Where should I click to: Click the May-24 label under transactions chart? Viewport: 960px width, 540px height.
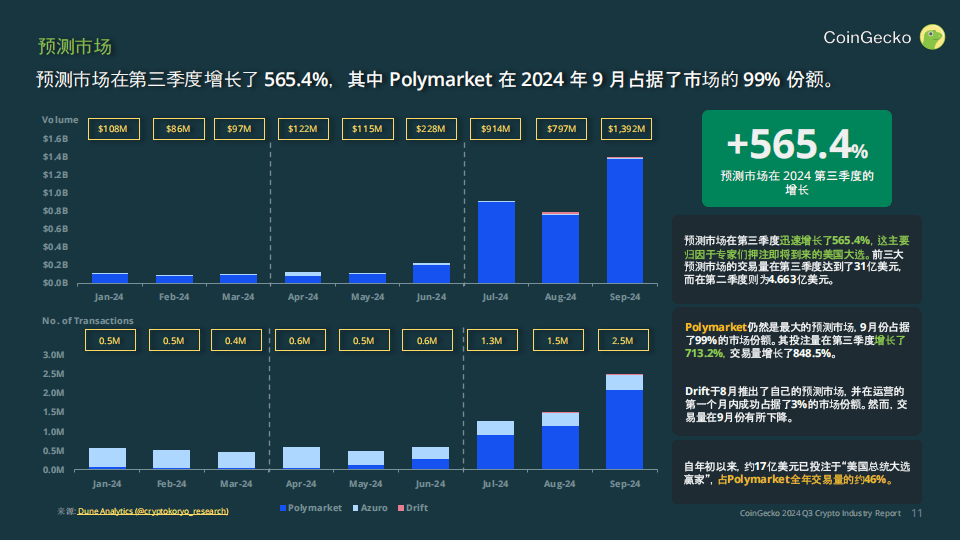click(366, 484)
